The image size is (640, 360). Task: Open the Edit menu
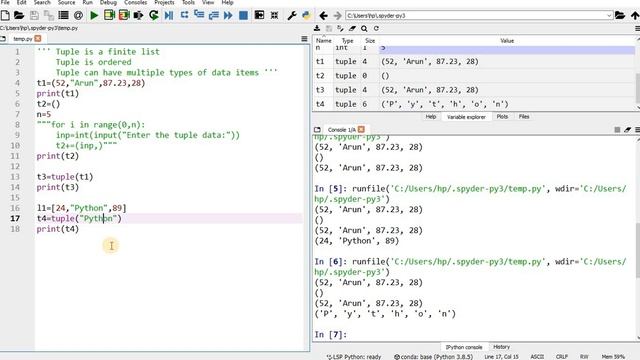pyautogui.click(x=21, y=2)
